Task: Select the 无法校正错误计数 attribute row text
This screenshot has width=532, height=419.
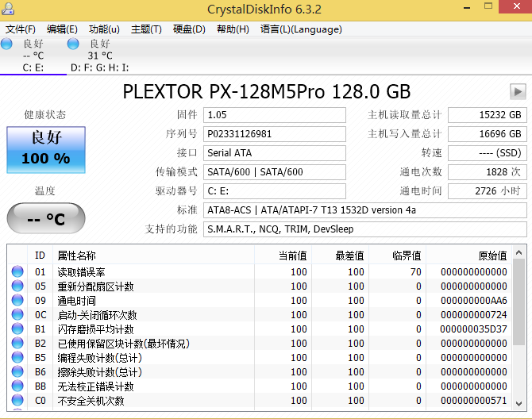Action: tap(95, 386)
